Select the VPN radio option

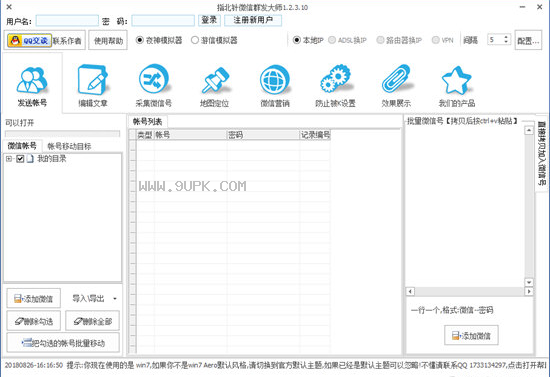tap(436, 40)
